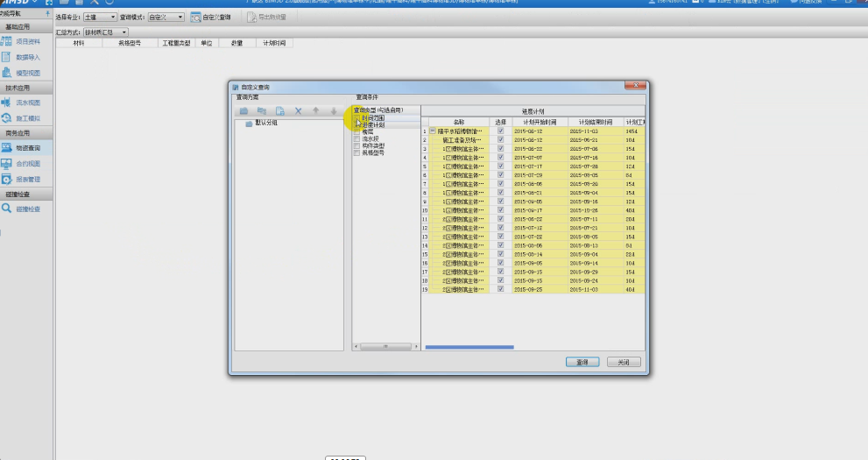Open 报表管理 in the sidebar
868x460 pixels.
pos(27,179)
